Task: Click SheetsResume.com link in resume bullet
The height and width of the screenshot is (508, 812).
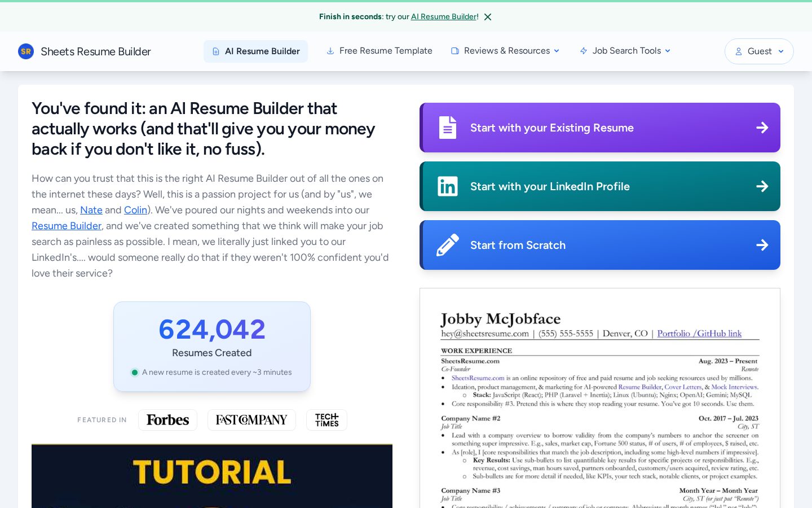Action: (x=478, y=378)
